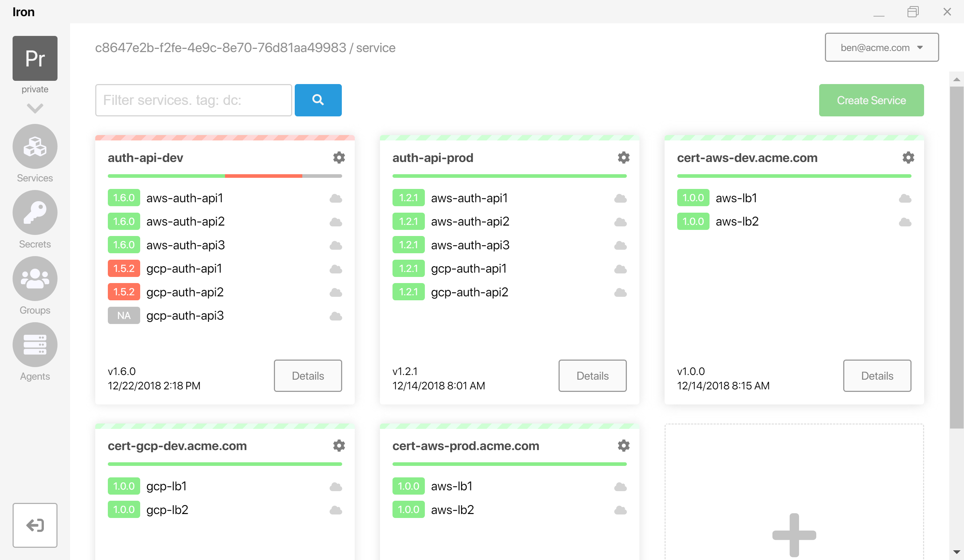Click the plus to add new service
This screenshot has height=560, width=964.
[x=794, y=534]
